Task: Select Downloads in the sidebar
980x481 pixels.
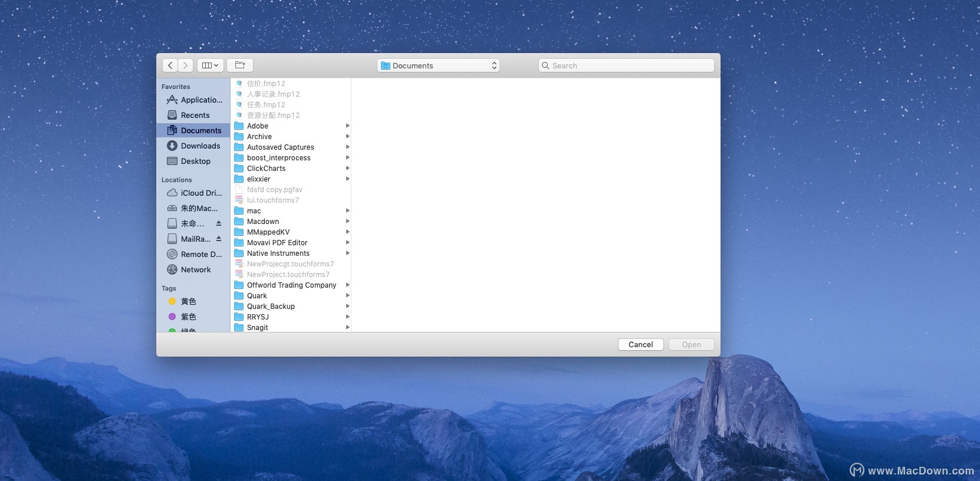Action: (x=200, y=146)
